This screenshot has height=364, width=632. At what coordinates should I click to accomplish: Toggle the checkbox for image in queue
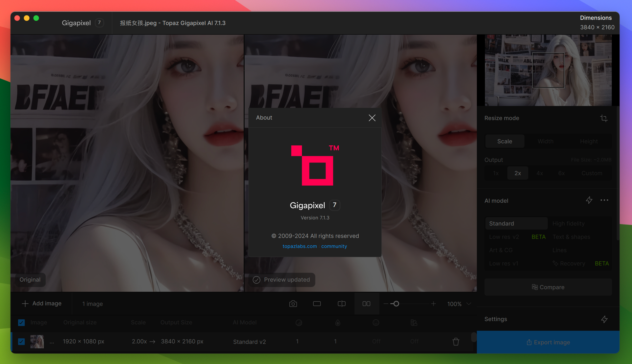pos(21,341)
